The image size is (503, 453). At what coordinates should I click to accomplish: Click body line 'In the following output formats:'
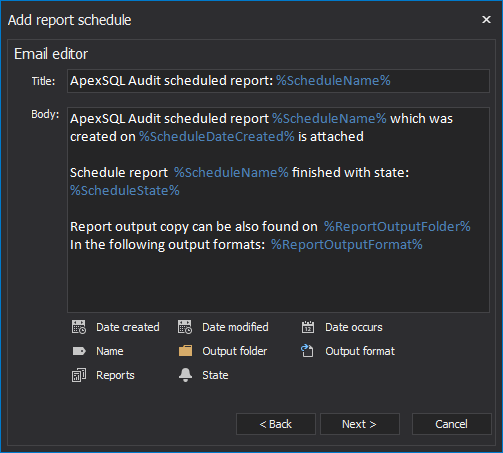point(168,245)
